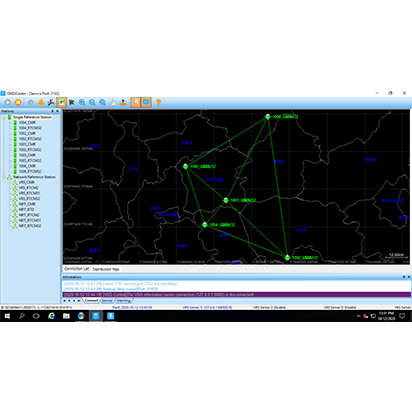Close the Stations panel
Viewport: 412px width, 412px height.
pos(57,111)
